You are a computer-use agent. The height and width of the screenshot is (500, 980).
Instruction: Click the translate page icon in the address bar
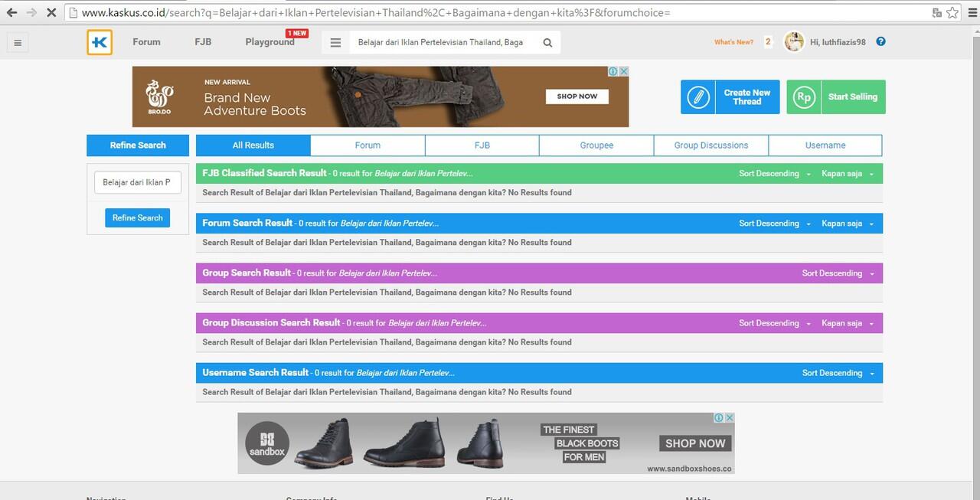click(936, 12)
